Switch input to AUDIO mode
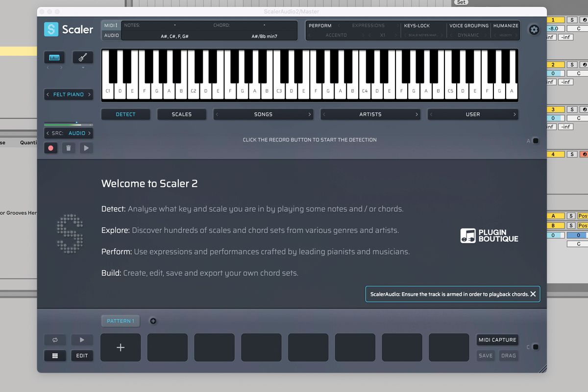Screen dimensions: 588x392 110,35
